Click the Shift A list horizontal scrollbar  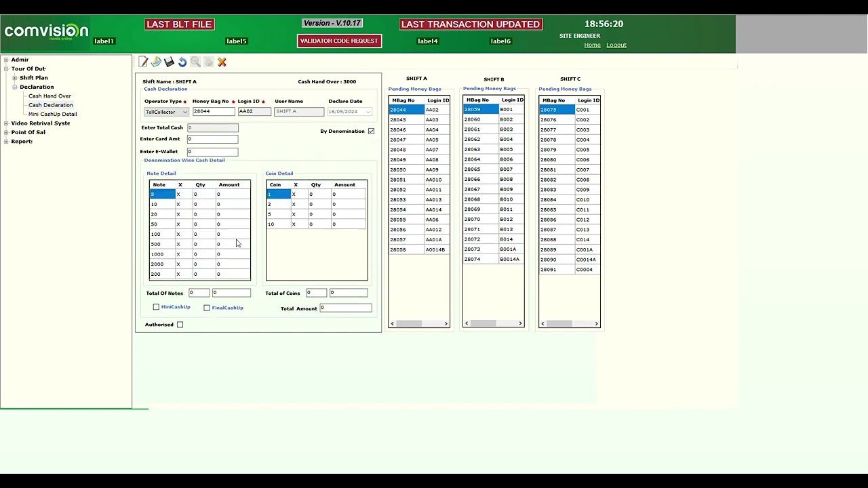[418, 324]
